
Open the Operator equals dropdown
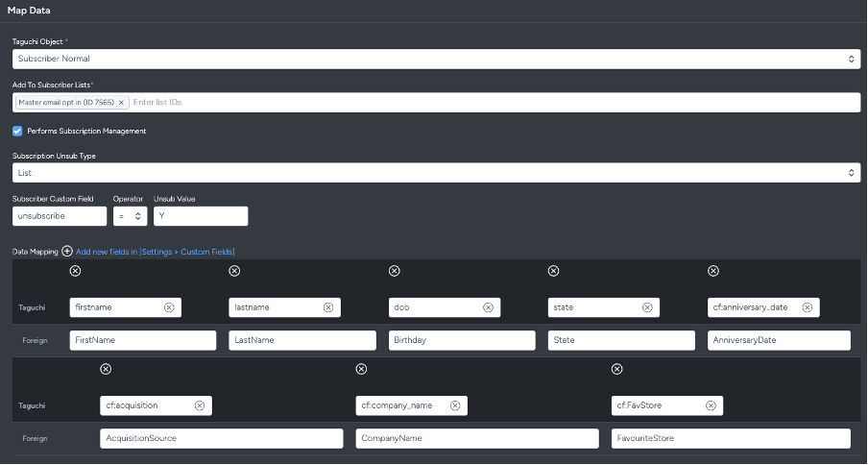[x=130, y=216]
